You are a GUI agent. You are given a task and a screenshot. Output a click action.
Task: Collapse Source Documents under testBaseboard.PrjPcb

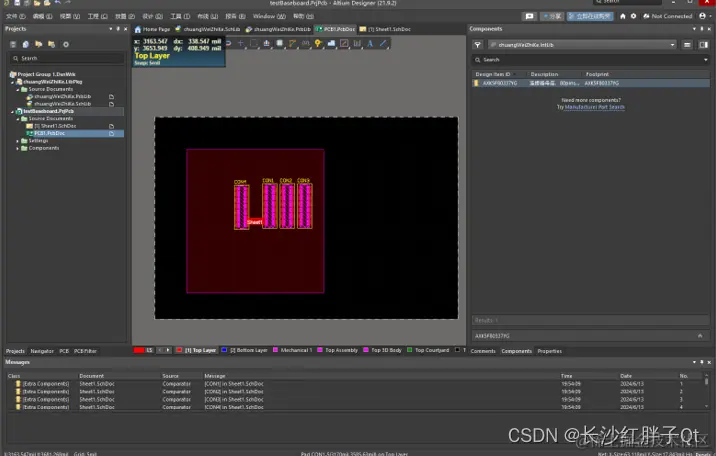pyautogui.click(x=18, y=119)
